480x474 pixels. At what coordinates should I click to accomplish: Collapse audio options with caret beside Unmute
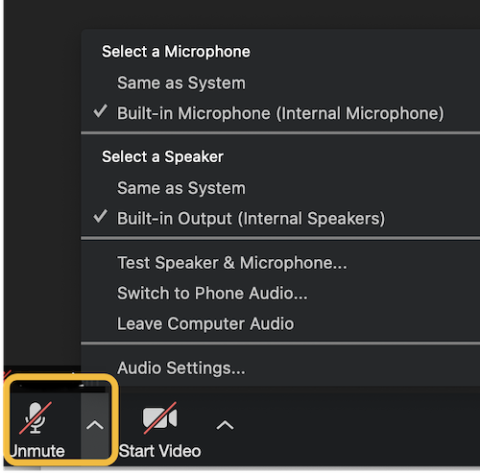pyautogui.click(x=95, y=425)
